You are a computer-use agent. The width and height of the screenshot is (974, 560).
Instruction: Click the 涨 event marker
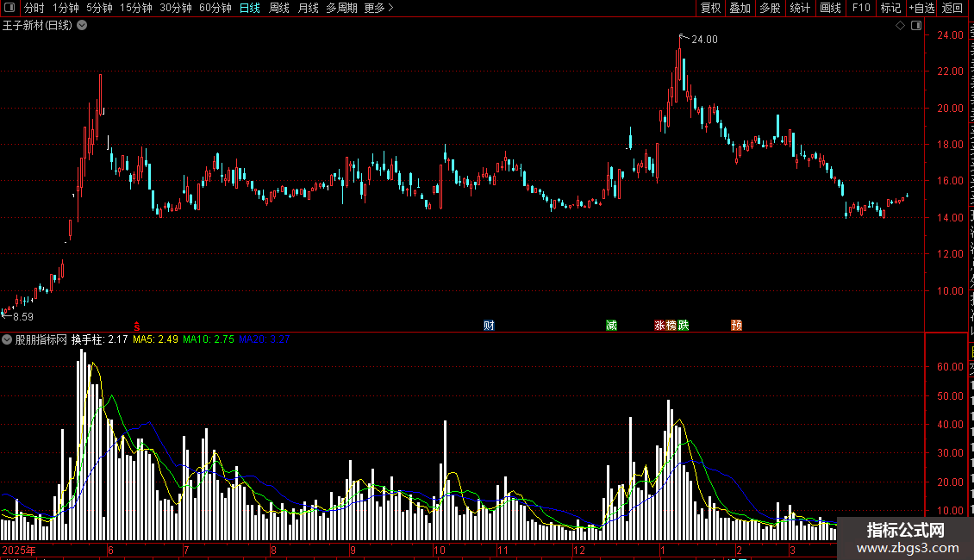click(x=659, y=326)
